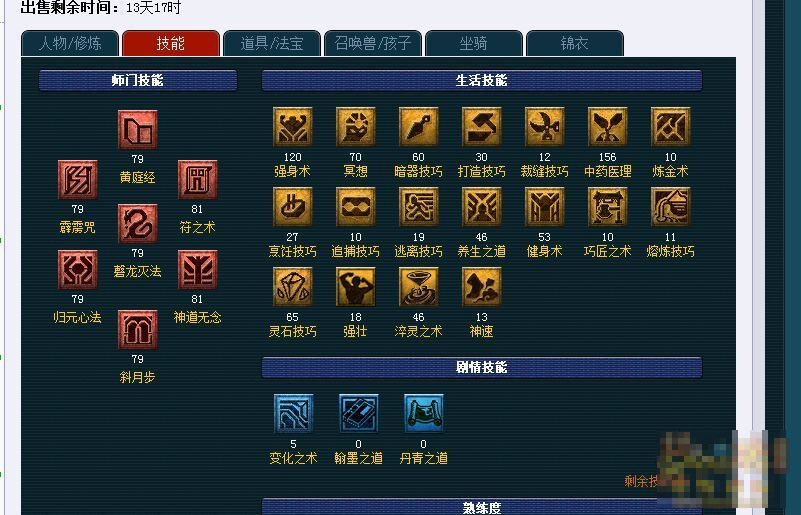This screenshot has width=801, height=515.
Task: Select the 霹雳咒 sect skill icon
Action: point(78,180)
